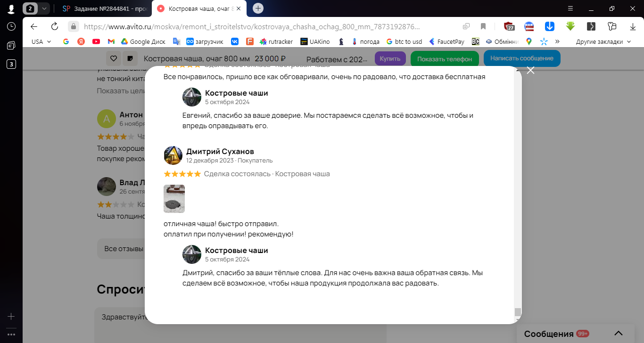This screenshot has height=343, width=644.
Task: Close the reviews popup with the X
Action: [x=530, y=70]
